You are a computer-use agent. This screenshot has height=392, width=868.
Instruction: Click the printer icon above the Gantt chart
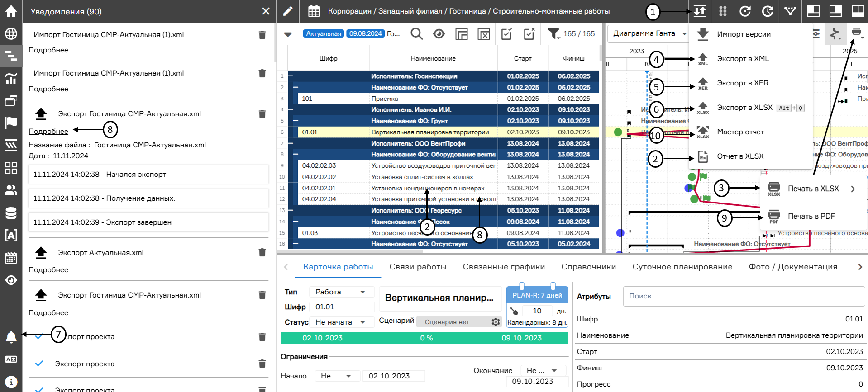(x=857, y=33)
